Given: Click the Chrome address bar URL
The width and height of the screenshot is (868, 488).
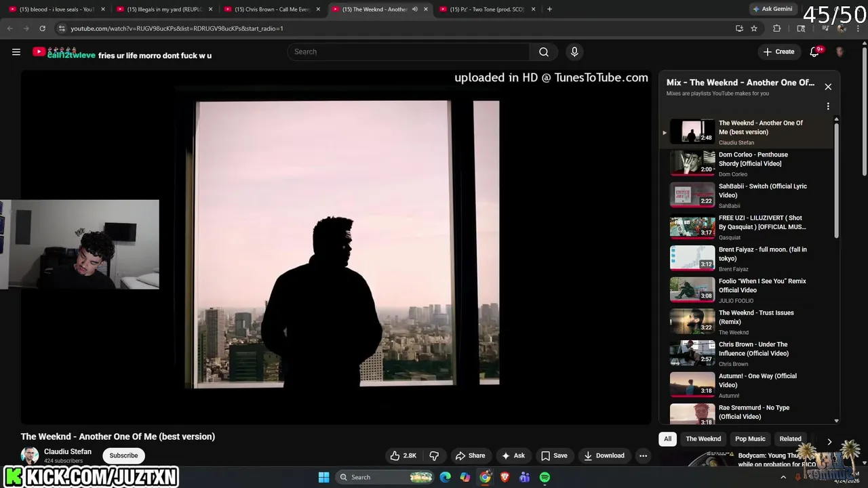Looking at the screenshot, I should [x=177, y=28].
